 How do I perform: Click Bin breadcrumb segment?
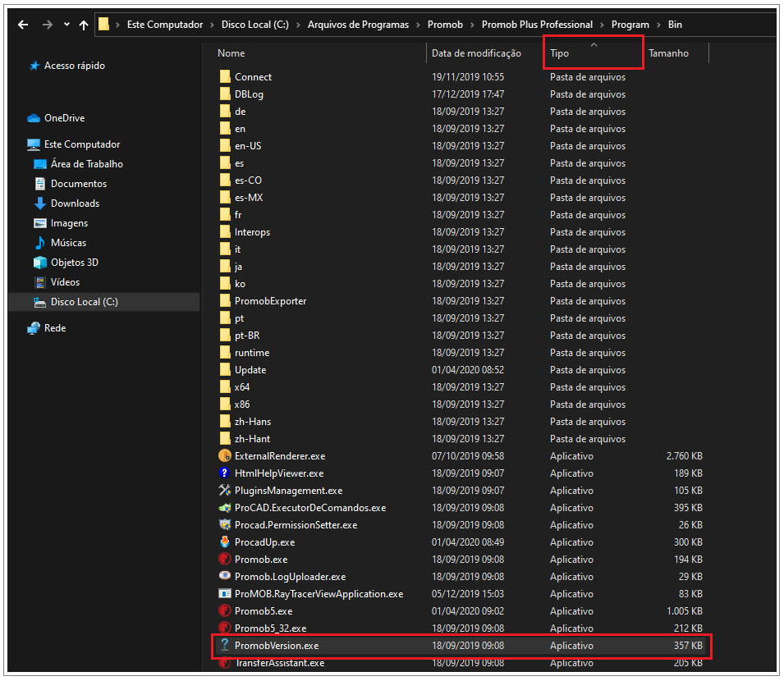[675, 25]
